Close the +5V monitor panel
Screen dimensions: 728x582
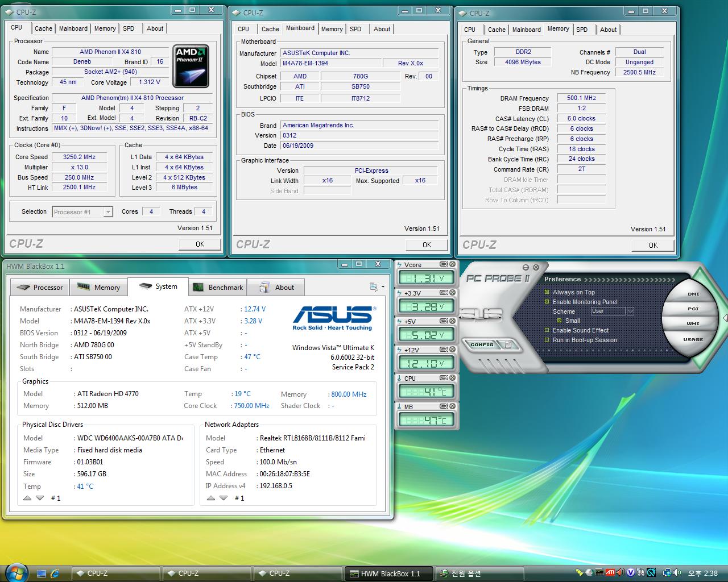tap(453, 321)
